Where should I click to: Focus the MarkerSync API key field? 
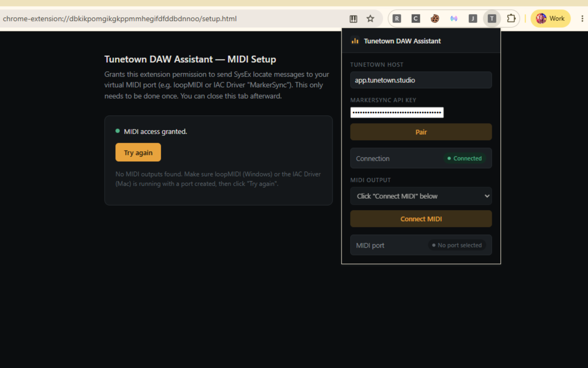coord(397,112)
